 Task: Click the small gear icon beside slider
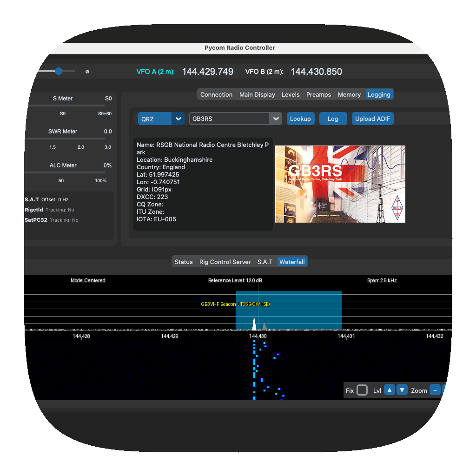click(87, 72)
